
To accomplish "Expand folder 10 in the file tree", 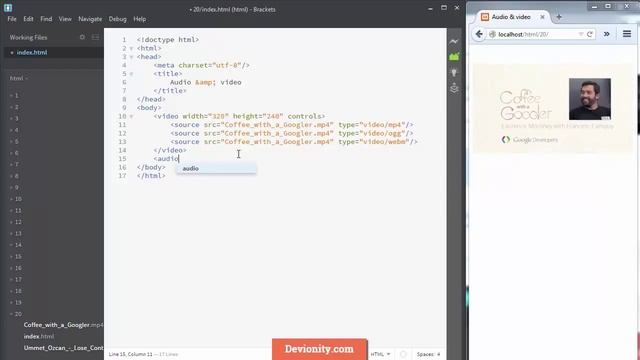I will [16, 199].
